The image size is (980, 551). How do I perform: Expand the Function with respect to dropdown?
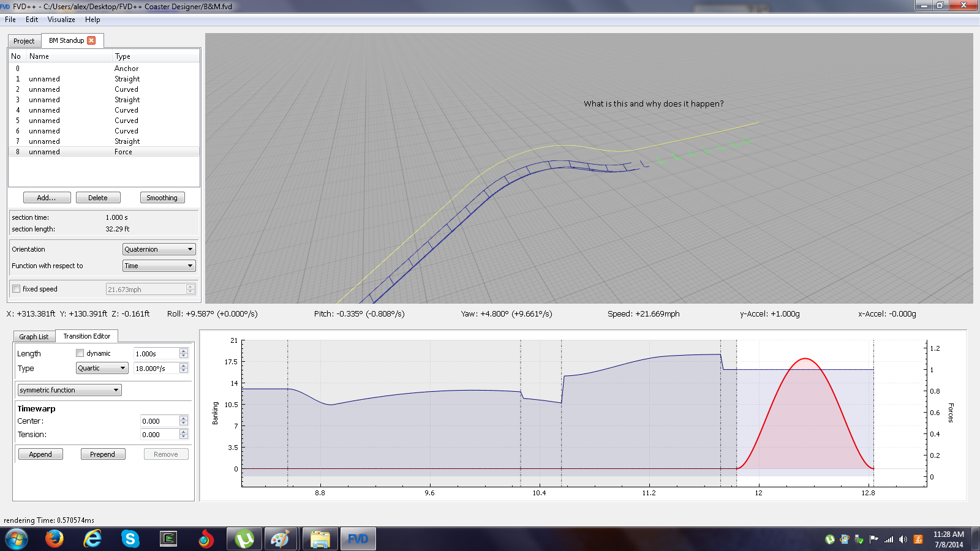(159, 266)
